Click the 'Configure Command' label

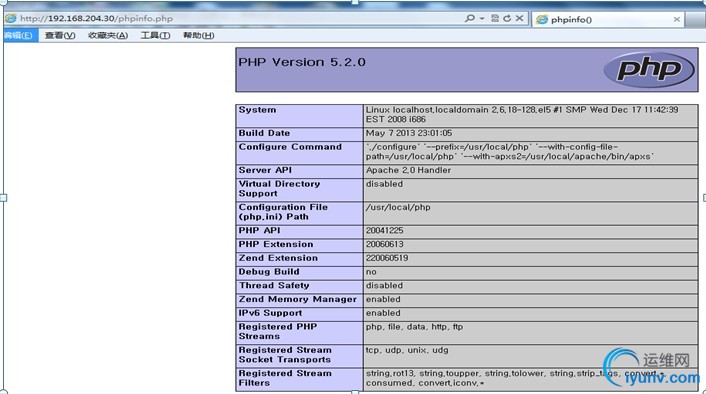tap(290, 147)
